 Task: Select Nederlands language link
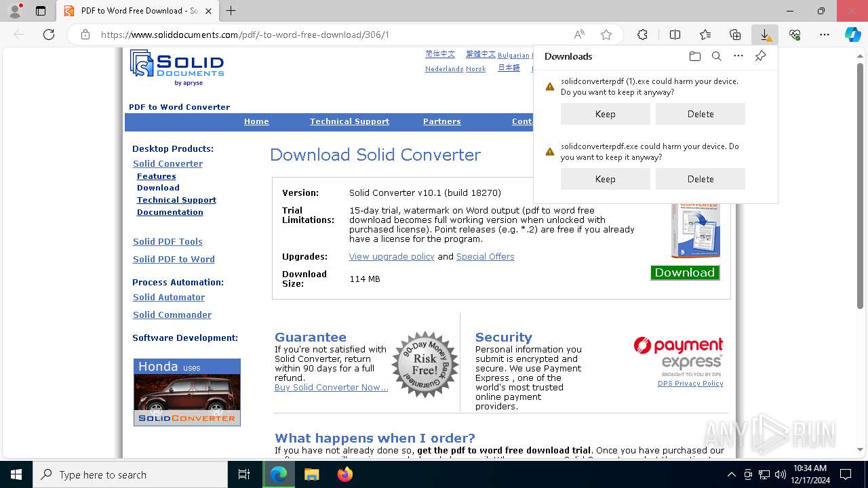(x=444, y=68)
